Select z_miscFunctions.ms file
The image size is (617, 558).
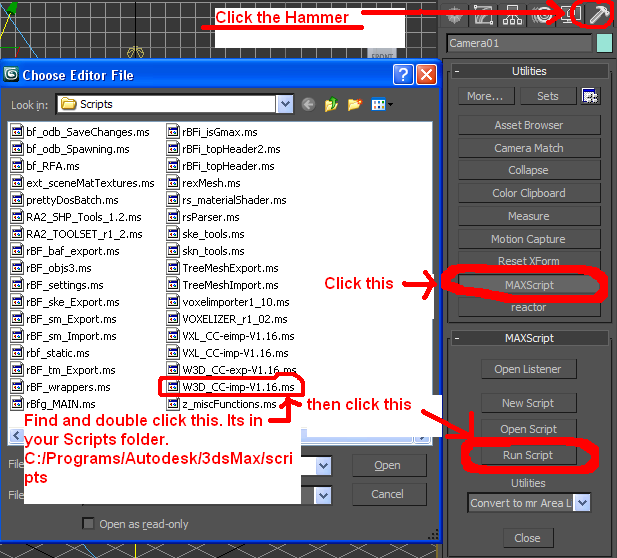[222, 404]
